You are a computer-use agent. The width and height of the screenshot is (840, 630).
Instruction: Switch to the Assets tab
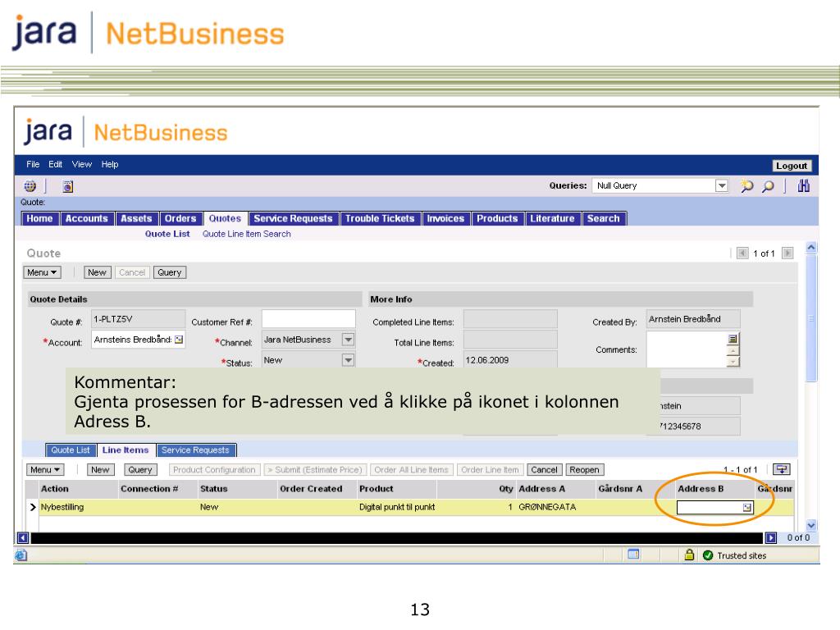coord(136,218)
